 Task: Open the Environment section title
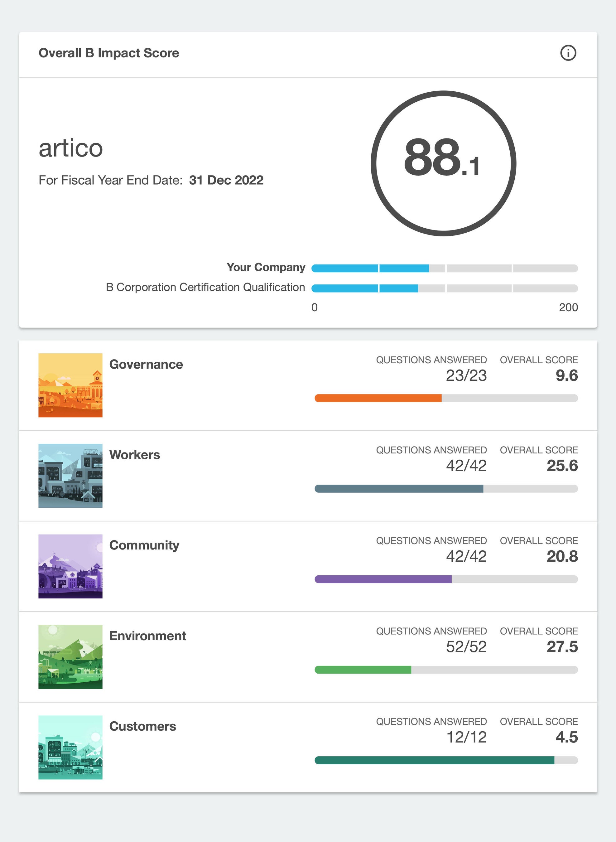click(147, 636)
